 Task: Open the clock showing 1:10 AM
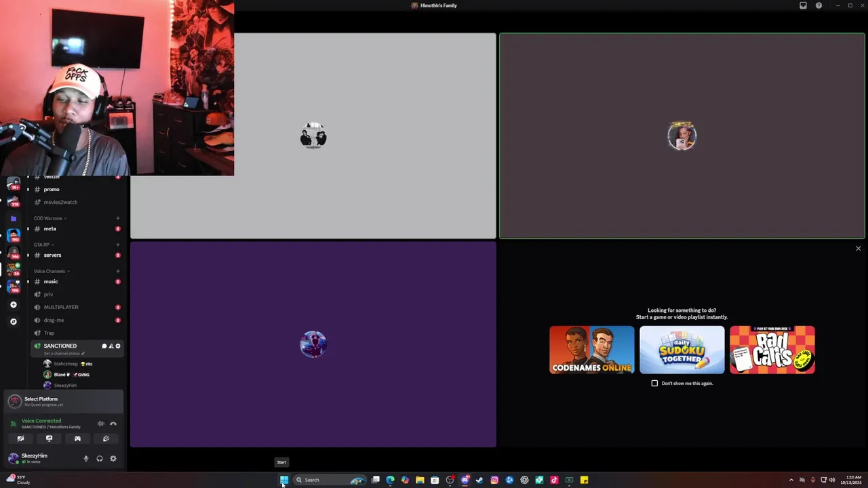(x=853, y=480)
